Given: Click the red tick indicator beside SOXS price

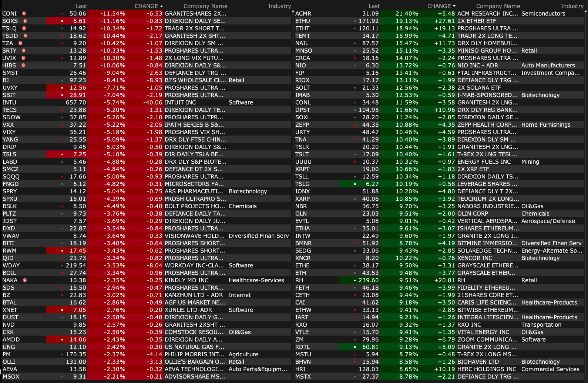Looking at the screenshot, I should coord(62,21).
